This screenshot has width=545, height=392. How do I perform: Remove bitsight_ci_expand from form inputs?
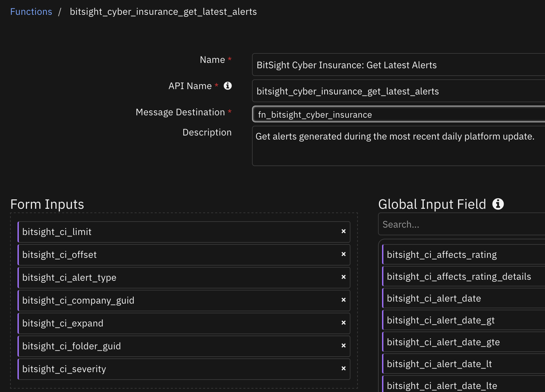click(x=343, y=323)
